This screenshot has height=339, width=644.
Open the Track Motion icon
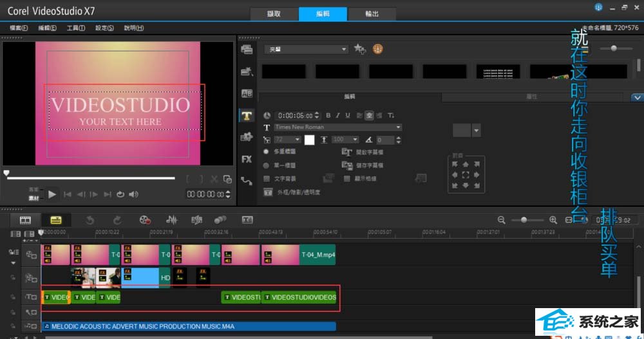220,220
